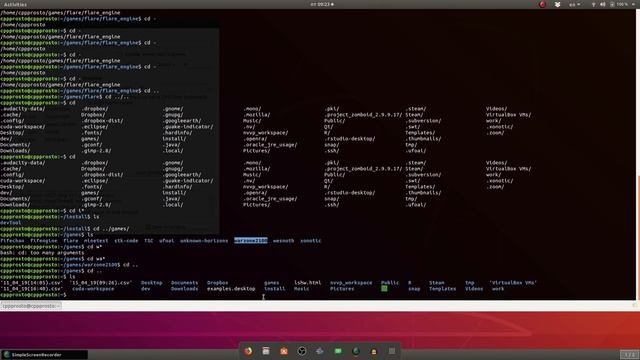Image resolution: width=640 pixels, height=360 pixels.
Task: Click 'stk-code' in the games listing
Action: pyautogui.click(x=126, y=241)
